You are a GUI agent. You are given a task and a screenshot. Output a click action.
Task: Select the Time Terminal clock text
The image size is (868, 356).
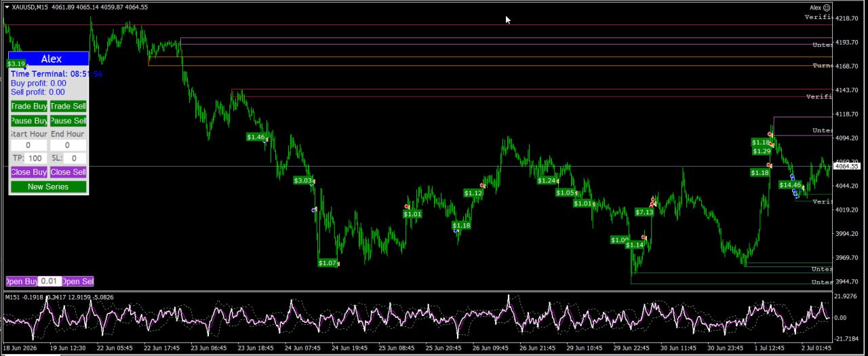(x=56, y=74)
